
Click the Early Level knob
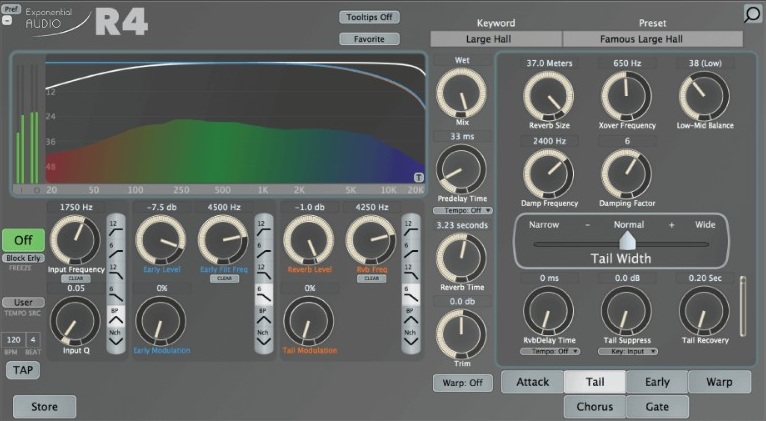coord(160,241)
